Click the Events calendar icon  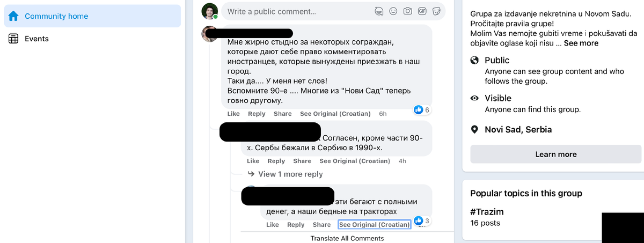(x=13, y=39)
